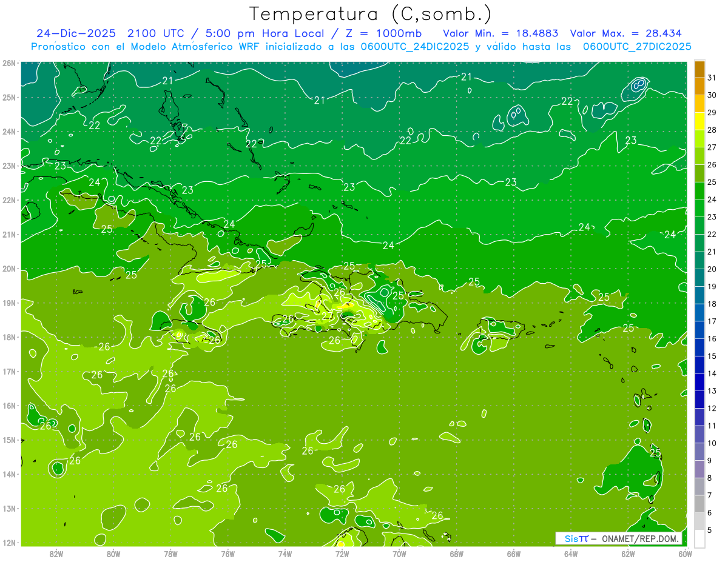Click legend value "14" on color scale
Image resolution: width=728 pixels, height=562 pixels.
point(712,373)
